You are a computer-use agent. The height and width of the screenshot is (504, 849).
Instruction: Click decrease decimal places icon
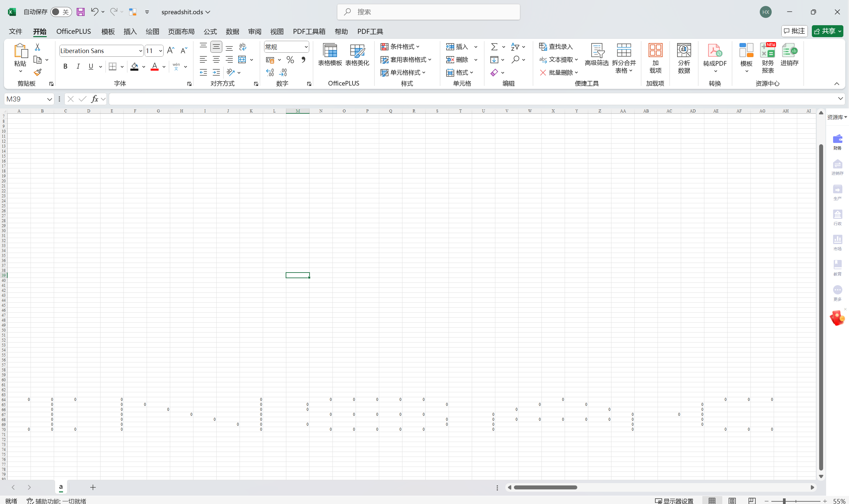[x=283, y=72]
